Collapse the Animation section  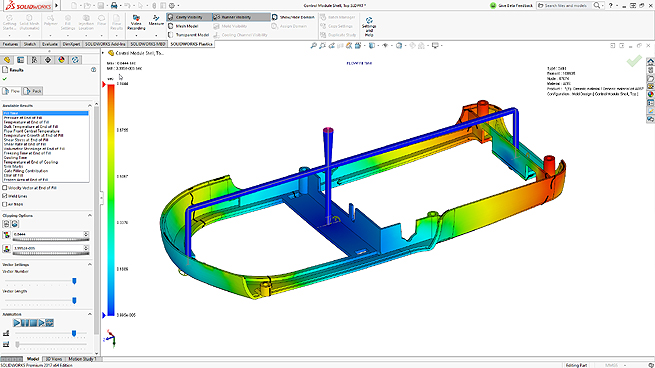coord(89,314)
